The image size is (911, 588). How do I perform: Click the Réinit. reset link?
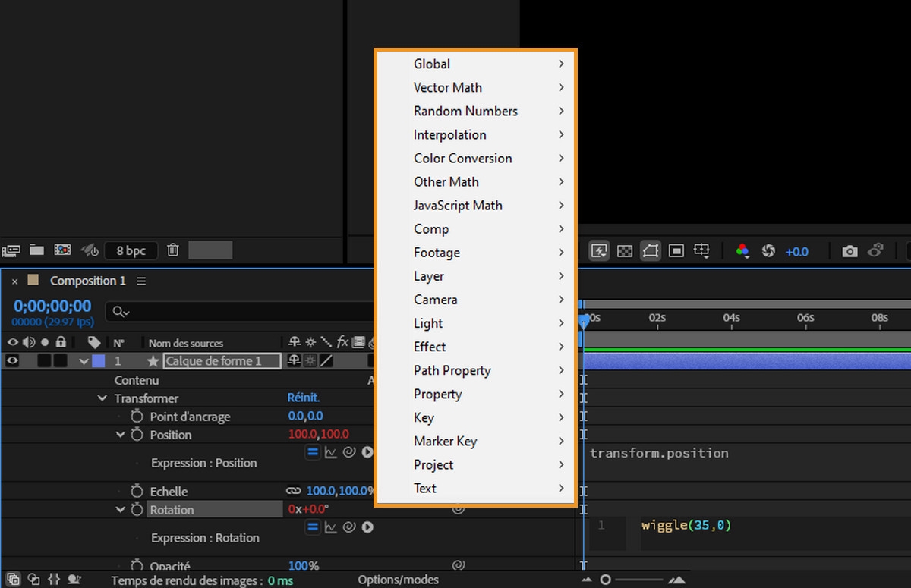click(304, 398)
